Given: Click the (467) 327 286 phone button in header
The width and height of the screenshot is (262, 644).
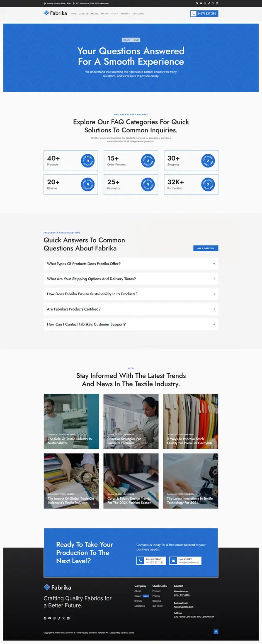Looking at the screenshot, I should pyautogui.click(x=204, y=14).
